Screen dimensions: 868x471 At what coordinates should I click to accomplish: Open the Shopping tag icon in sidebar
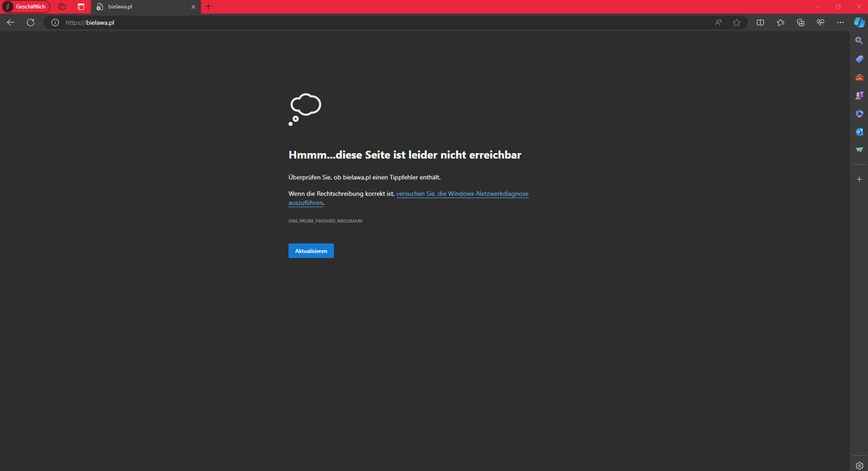click(x=859, y=59)
